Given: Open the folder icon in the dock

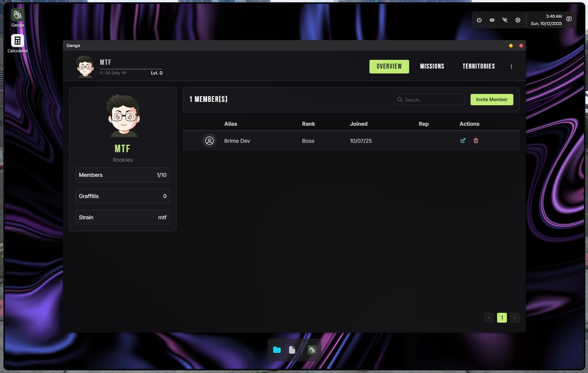Looking at the screenshot, I should (x=277, y=350).
